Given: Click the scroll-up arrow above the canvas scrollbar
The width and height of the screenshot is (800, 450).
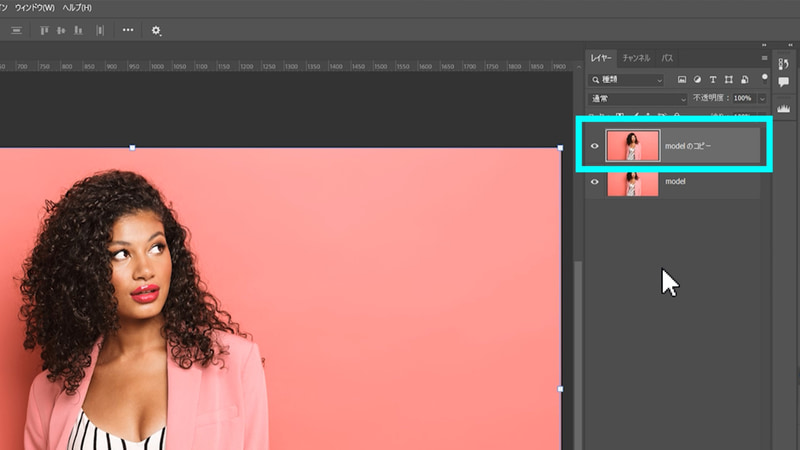Looking at the screenshot, I should pyautogui.click(x=579, y=67).
